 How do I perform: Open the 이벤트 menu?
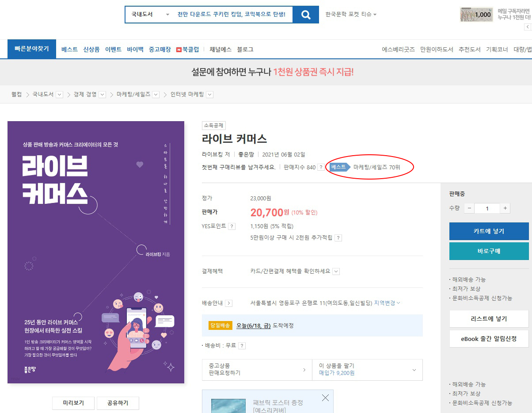113,50
